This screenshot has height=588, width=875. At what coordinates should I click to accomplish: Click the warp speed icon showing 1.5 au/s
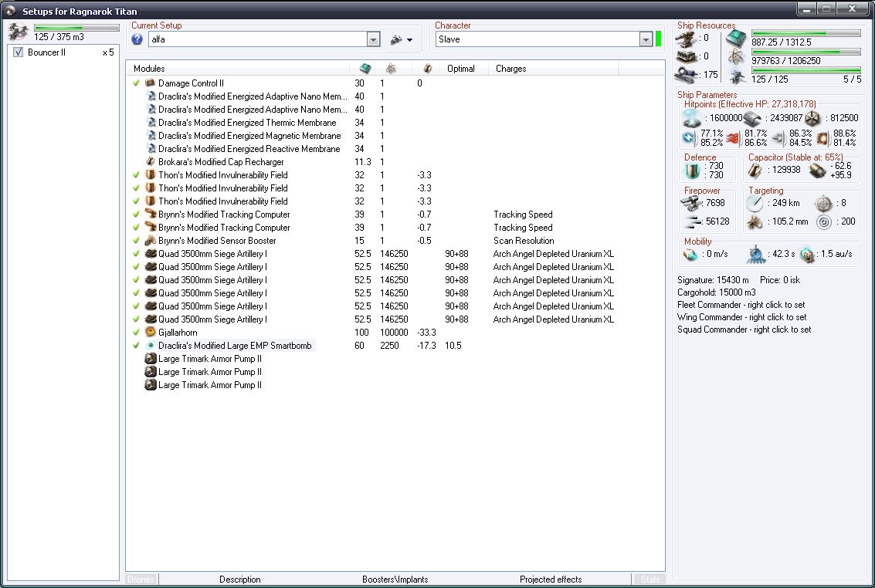pyautogui.click(x=808, y=254)
